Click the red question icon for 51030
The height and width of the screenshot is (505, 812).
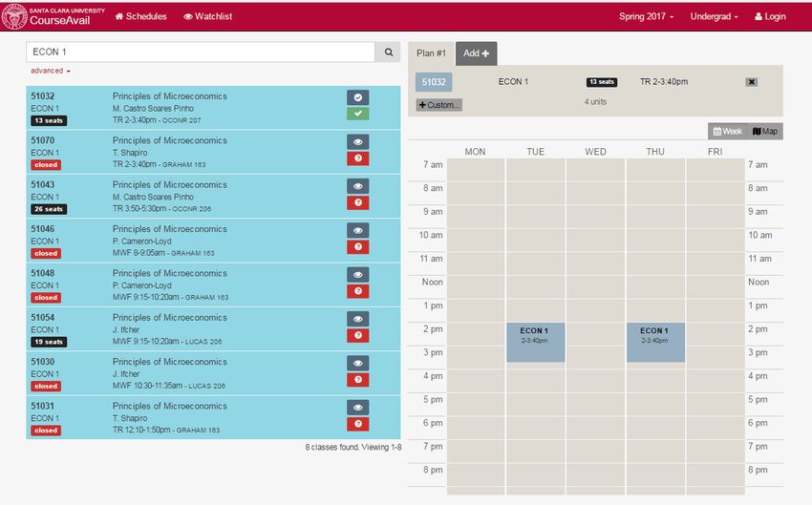coord(358,379)
